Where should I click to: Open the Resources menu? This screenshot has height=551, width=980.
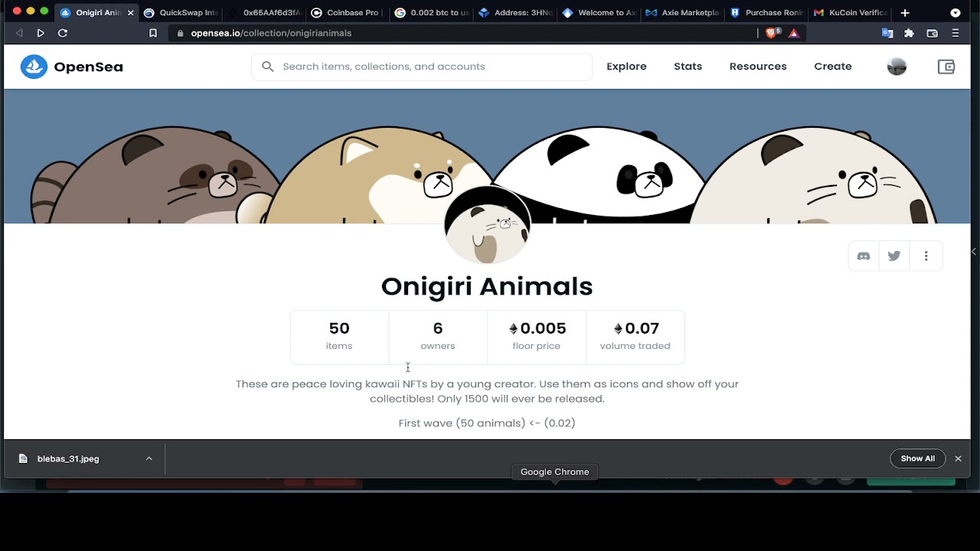click(x=758, y=67)
